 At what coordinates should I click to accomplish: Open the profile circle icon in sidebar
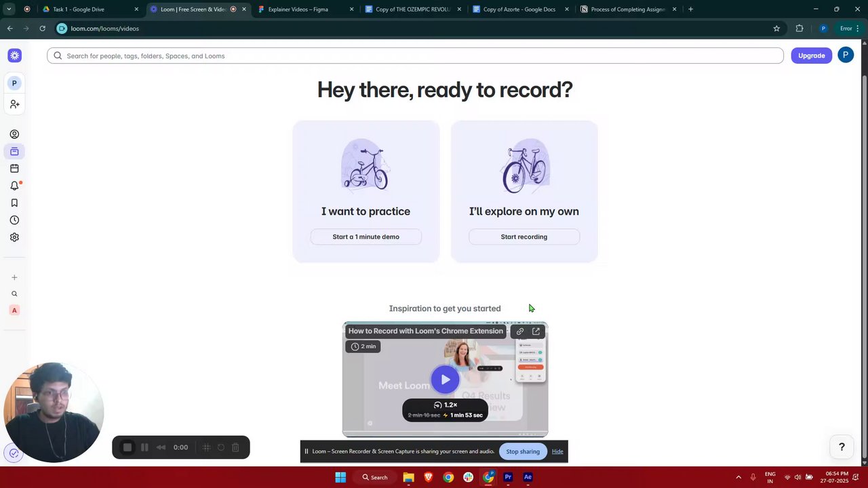14,134
